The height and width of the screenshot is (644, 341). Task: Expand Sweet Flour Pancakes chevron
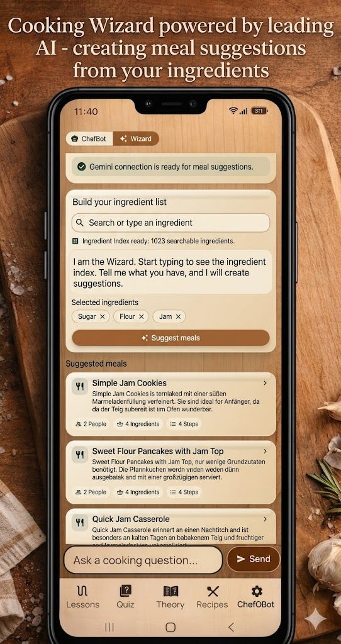265,451
